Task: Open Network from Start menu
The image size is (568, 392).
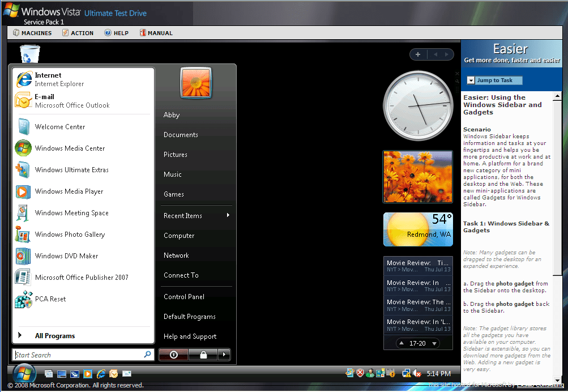Action: 196,255
